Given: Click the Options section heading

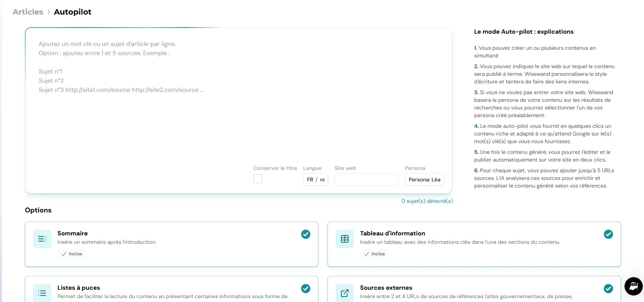Looking at the screenshot, I should click(38, 210).
